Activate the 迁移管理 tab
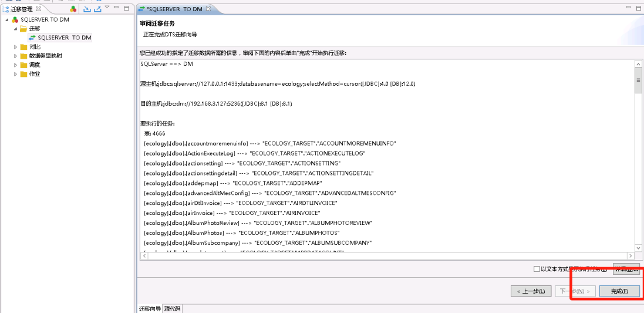Viewport: 644px width, 313px height. (x=21, y=9)
